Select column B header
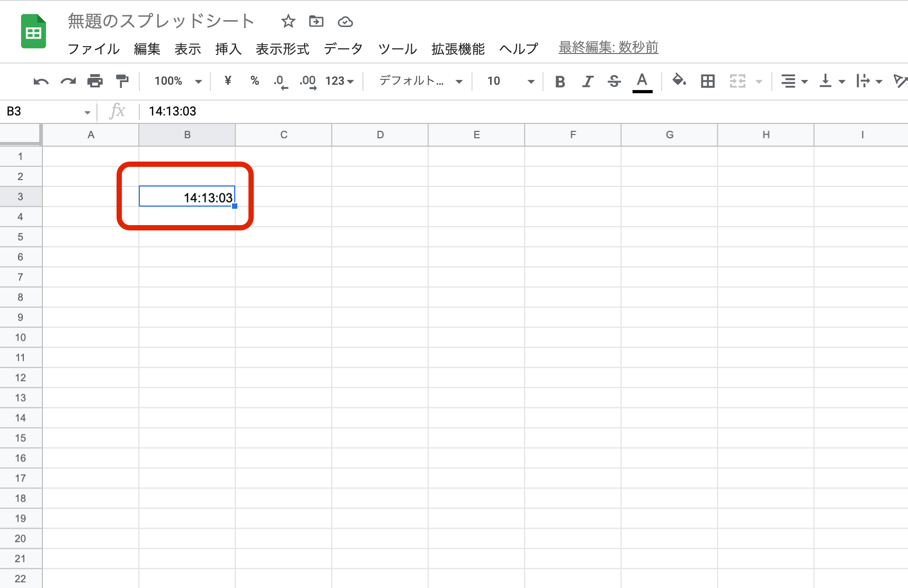The width and height of the screenshot is (908, 588). click(187, 135)
